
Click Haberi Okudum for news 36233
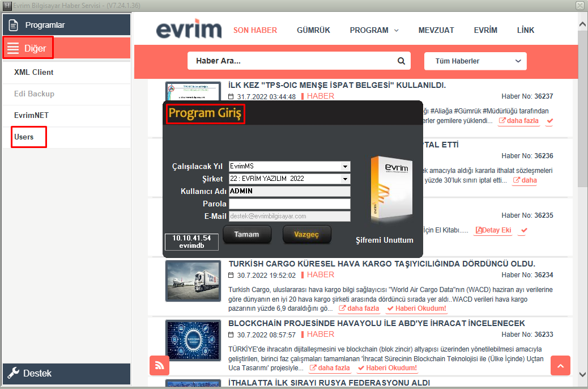point(387,368)
